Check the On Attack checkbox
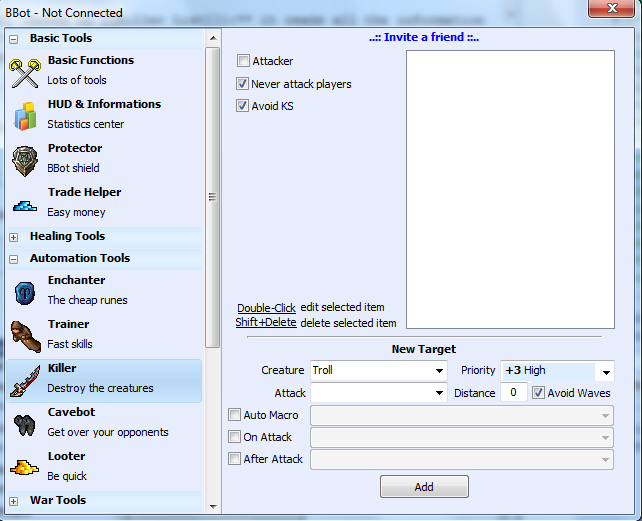Viewport: 642px width, 521px height. 234,437
